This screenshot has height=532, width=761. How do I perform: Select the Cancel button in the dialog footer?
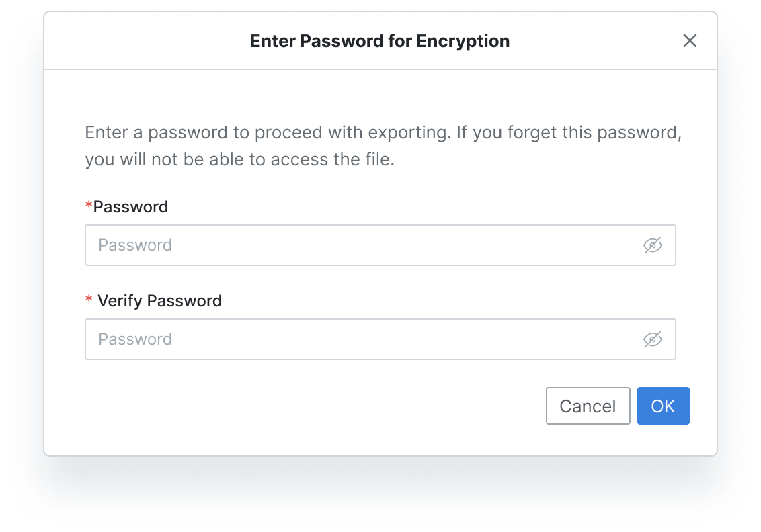pyautogui.click(x=588, y=406)
